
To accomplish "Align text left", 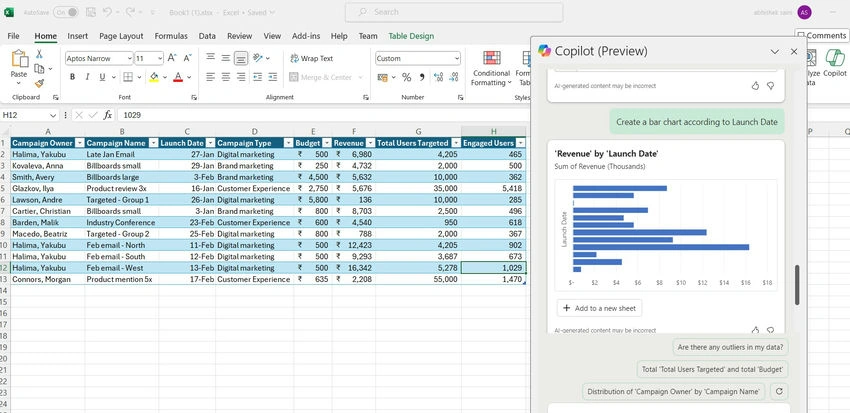I will [x=211, y=77].
